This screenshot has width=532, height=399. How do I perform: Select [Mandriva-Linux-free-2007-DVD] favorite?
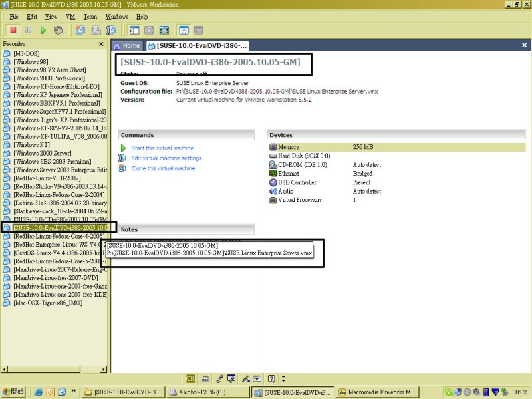coord(56,278)
